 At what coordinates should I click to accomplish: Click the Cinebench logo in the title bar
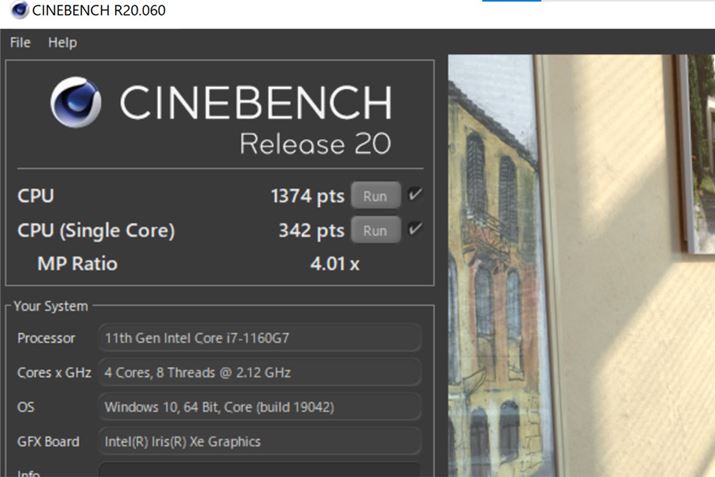tap(19, 10)
